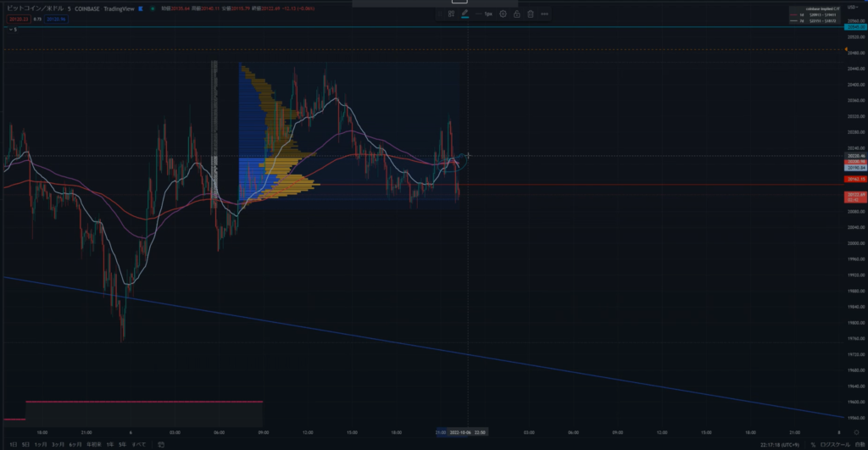Viewport: 868px width, 450px height.
Task: Select the line color pencil tool
Action: pyautogui.click(x=465, y=14)
